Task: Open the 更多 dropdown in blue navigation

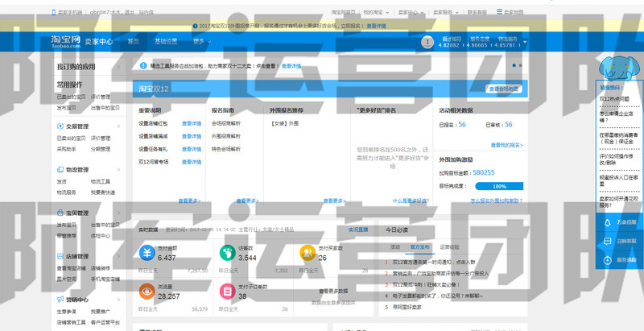Action: (202, 42)
